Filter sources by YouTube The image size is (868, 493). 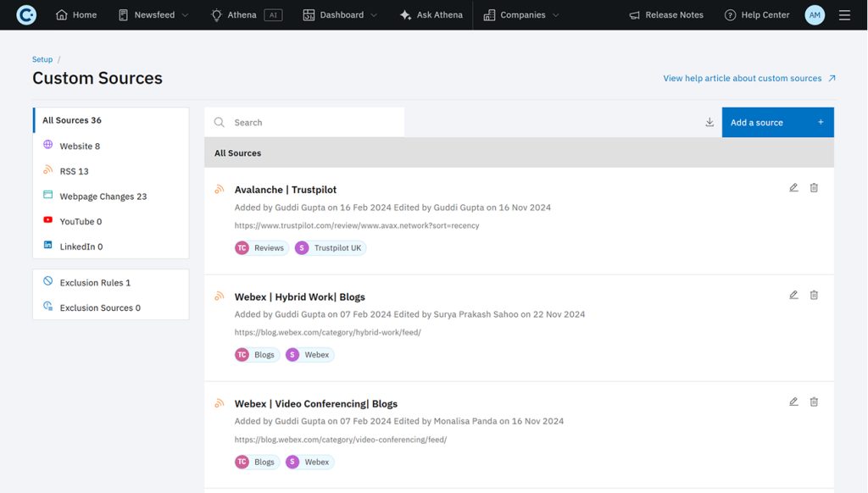pyautogui.click(x=81, y=220)
